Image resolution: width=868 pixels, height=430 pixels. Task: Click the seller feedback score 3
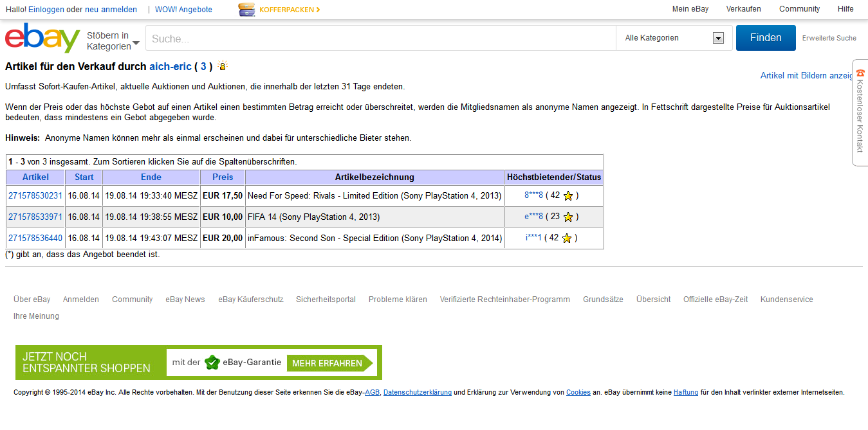pyautogui.click(x=203, y=66)
